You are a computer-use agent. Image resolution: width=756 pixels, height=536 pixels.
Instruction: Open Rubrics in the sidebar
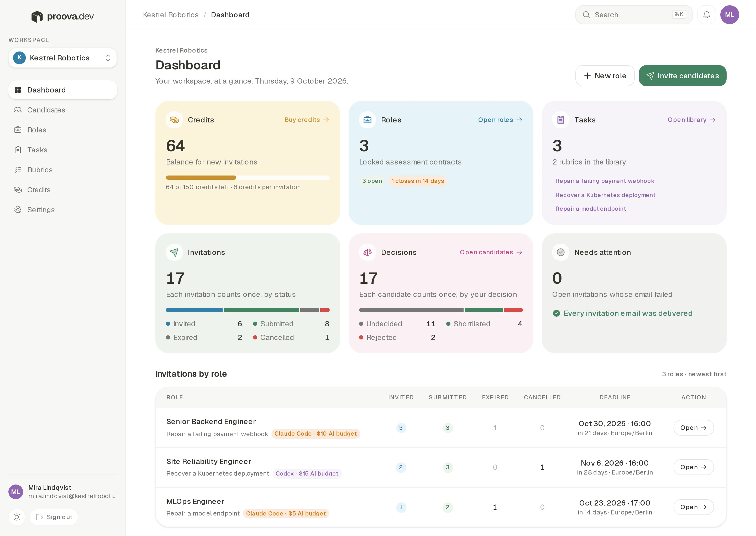[63, 170]
